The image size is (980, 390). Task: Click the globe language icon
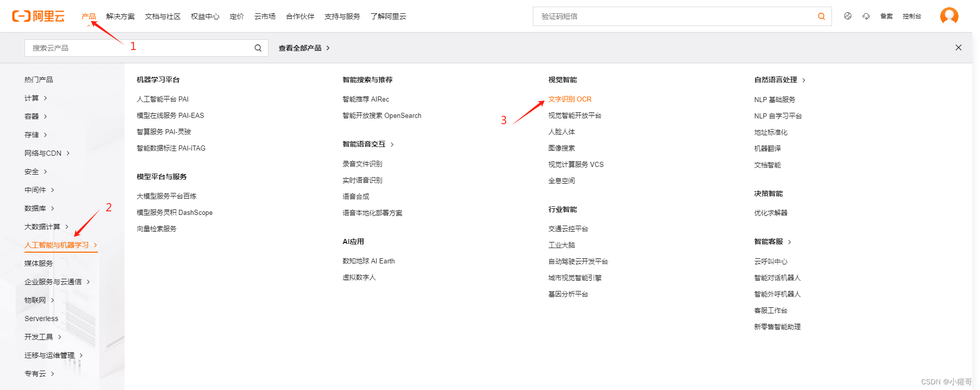(x=848, y=16)
